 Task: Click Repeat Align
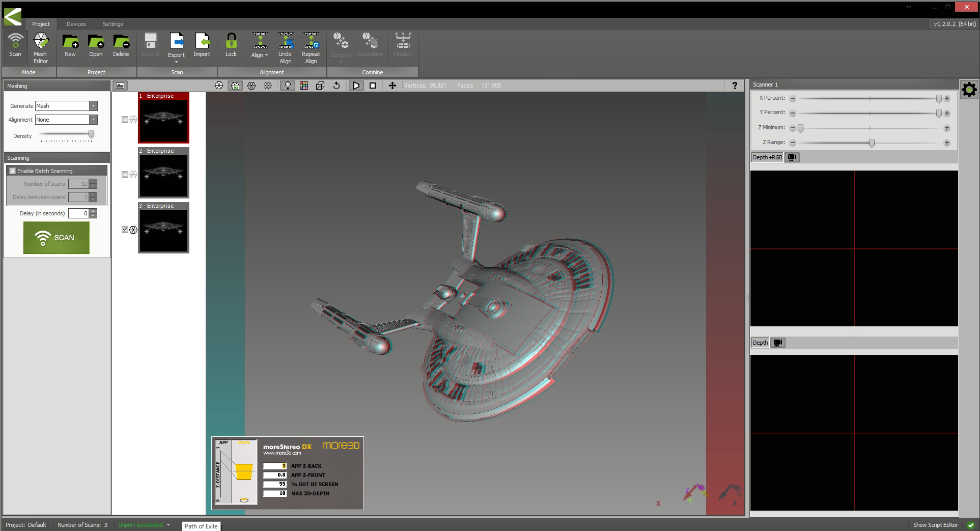311,48
